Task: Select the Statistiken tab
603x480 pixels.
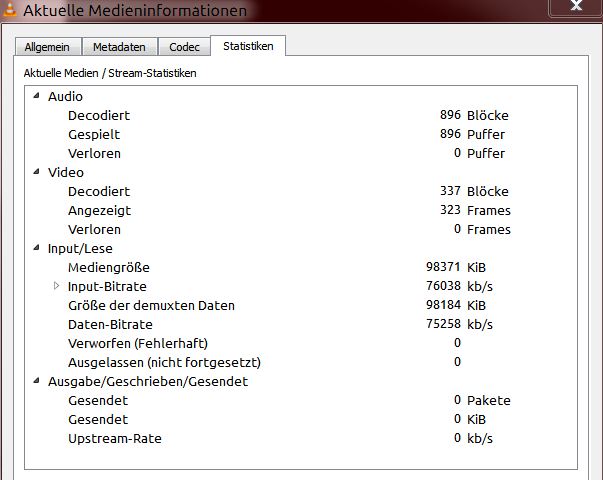Action: point(248,46)
